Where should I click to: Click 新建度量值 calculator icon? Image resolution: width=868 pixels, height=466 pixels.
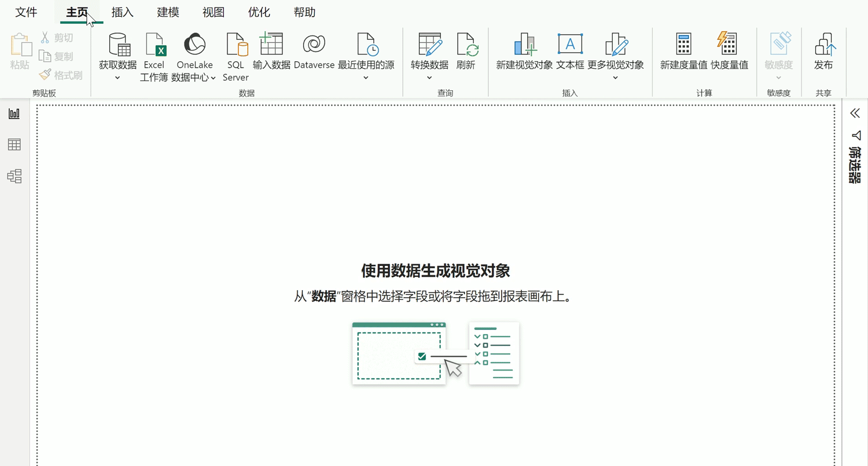coord(683,45)
